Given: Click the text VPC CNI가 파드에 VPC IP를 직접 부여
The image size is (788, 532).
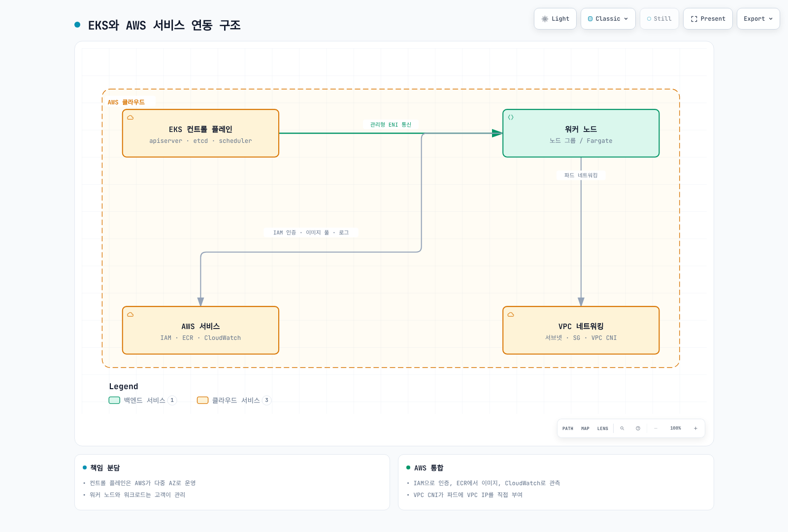Looking at the screenshot, I should (x=468, y=495).
